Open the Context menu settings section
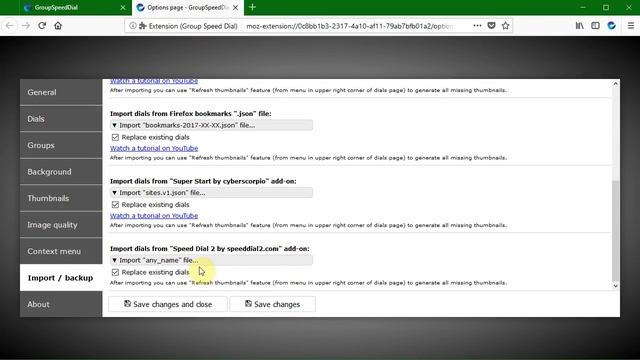Screen dimensions: 640x360 (61, 251)
